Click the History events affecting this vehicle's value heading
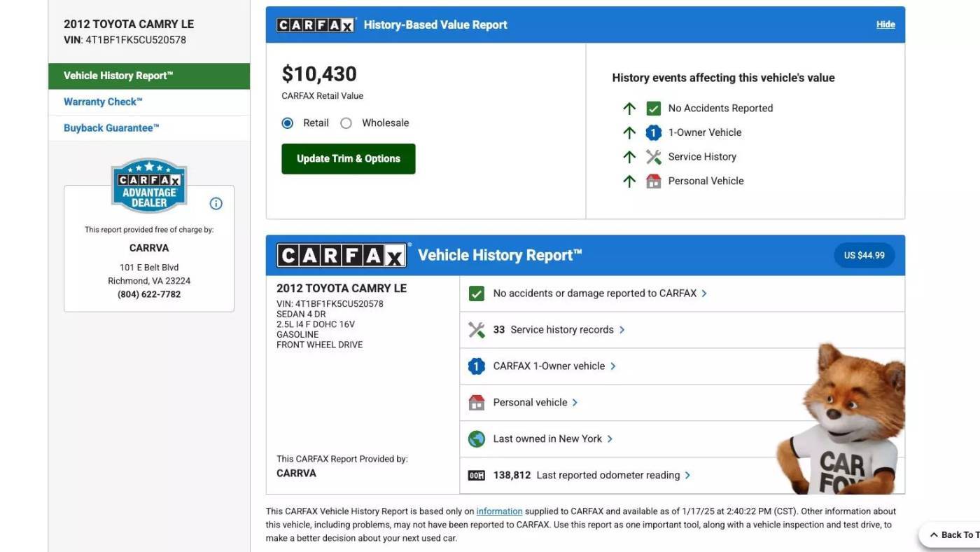Screen dimensions: 980x552 pos(724,78)
